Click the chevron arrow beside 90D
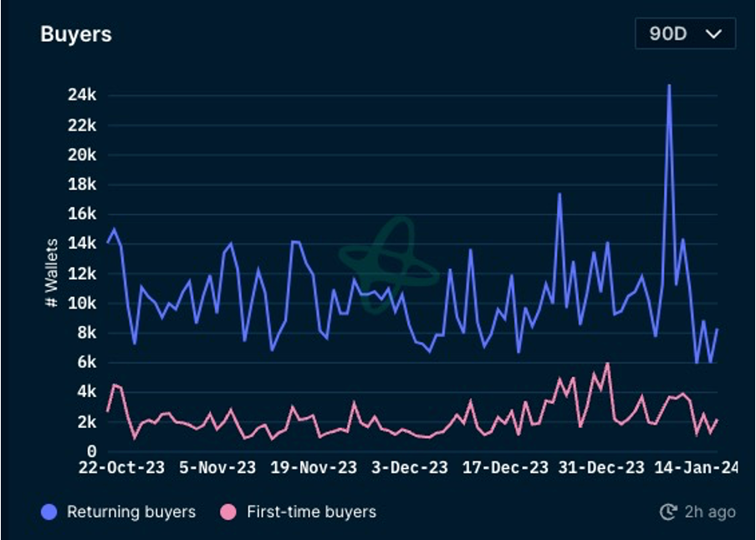 [x=713, y=34]
